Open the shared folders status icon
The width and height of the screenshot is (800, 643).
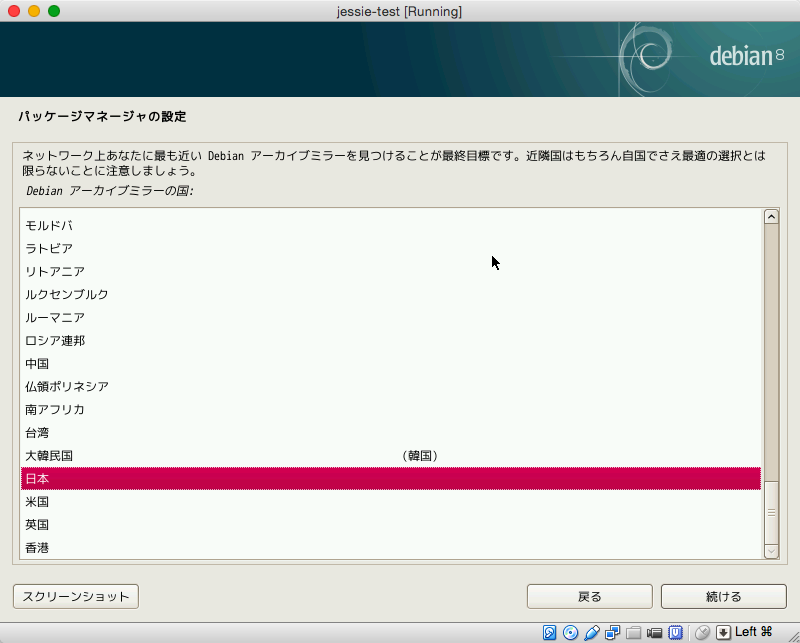[633, 633]
